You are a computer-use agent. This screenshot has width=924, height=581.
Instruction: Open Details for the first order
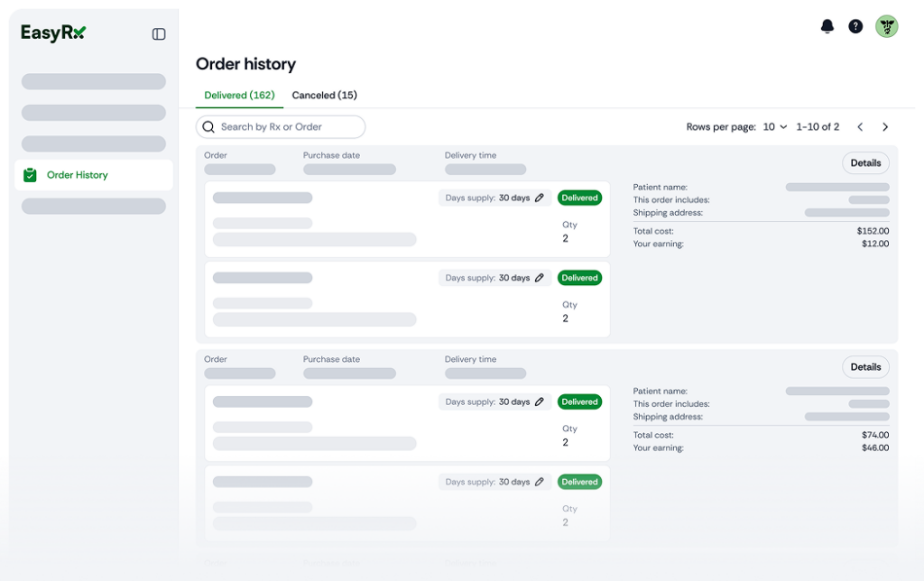(x=865, y=163)
